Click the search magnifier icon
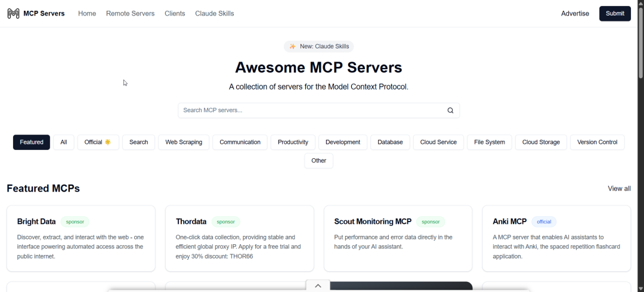The image size is (644, 292). [x=451, y=110]
